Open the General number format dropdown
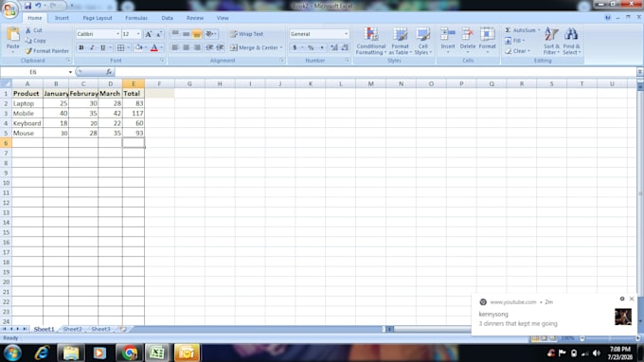644x362 pixels. [x=346, y=34]
